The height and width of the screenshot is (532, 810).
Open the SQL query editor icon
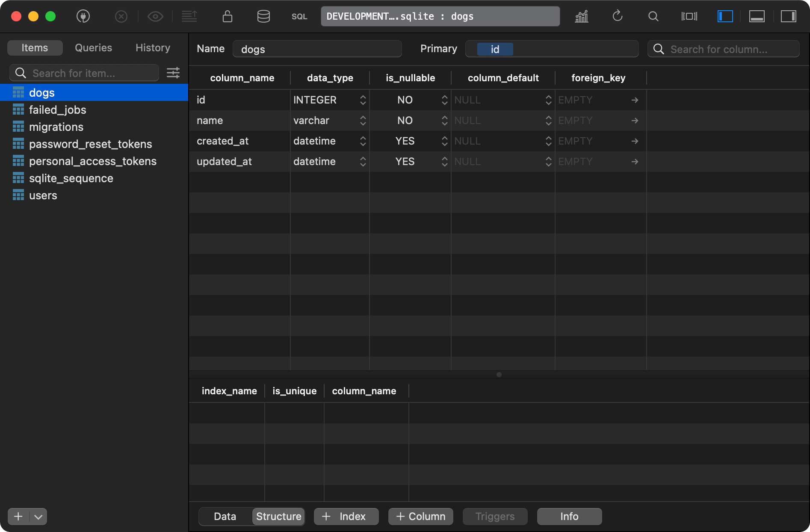299,17
